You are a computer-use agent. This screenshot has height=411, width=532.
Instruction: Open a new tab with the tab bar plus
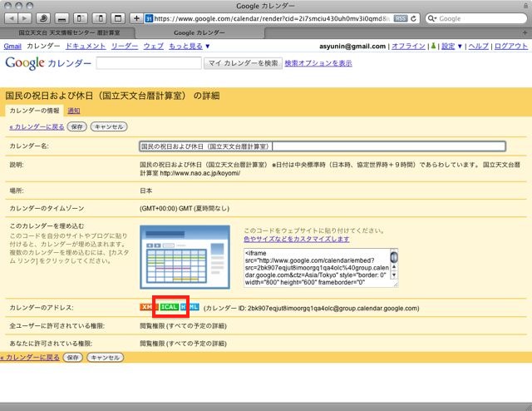tap(525, 33)
